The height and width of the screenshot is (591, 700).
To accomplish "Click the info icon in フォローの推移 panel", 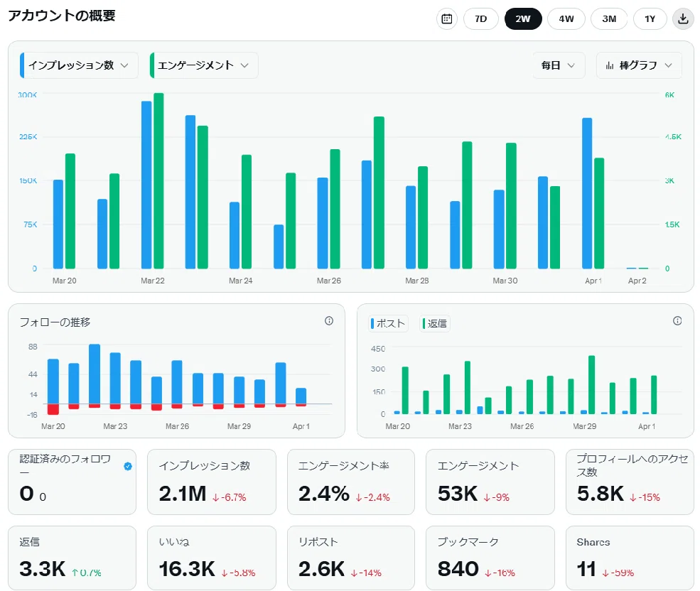I will click(x=329, y=320).
